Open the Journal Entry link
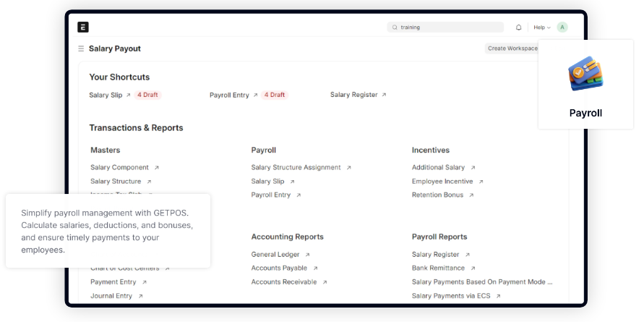 click(x=112, y=296)
